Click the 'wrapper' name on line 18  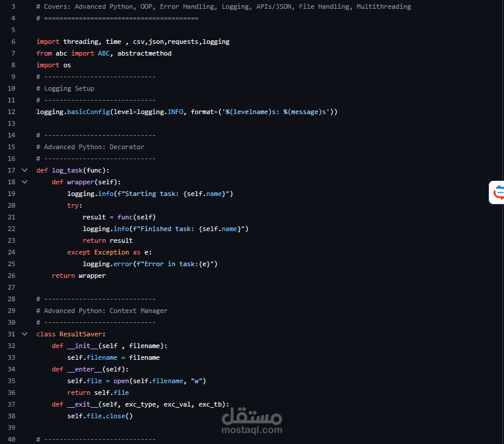point(81,182)
